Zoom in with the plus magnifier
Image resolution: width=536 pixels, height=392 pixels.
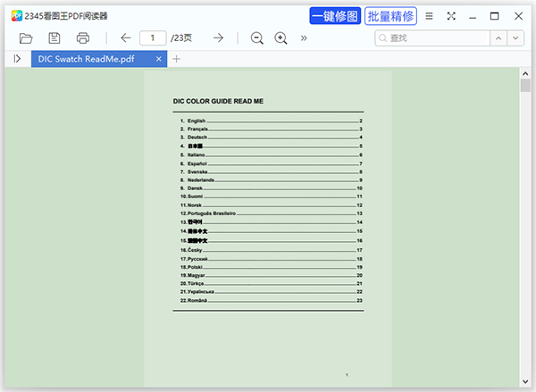coord(281,38)
